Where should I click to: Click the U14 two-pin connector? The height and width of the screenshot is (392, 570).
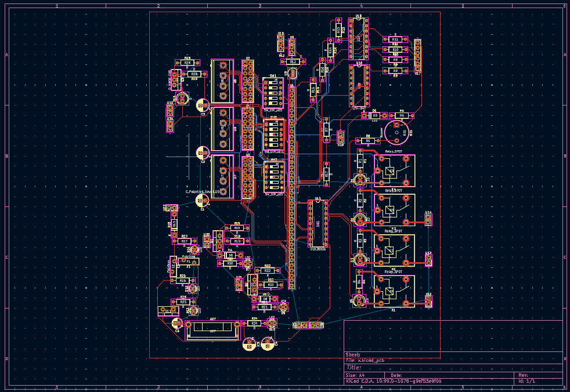(428, 219)
